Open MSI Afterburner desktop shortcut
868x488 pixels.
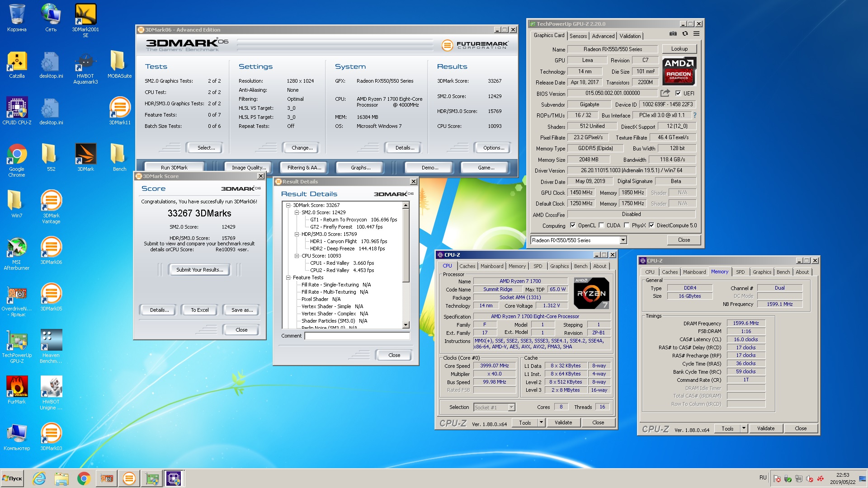[17, 253]
